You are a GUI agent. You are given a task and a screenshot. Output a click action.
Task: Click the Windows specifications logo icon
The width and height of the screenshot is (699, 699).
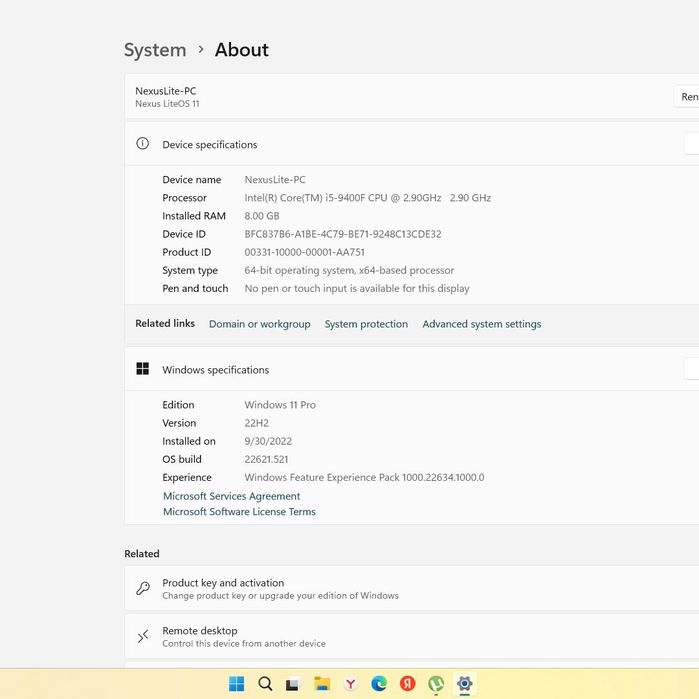[142, 369]
